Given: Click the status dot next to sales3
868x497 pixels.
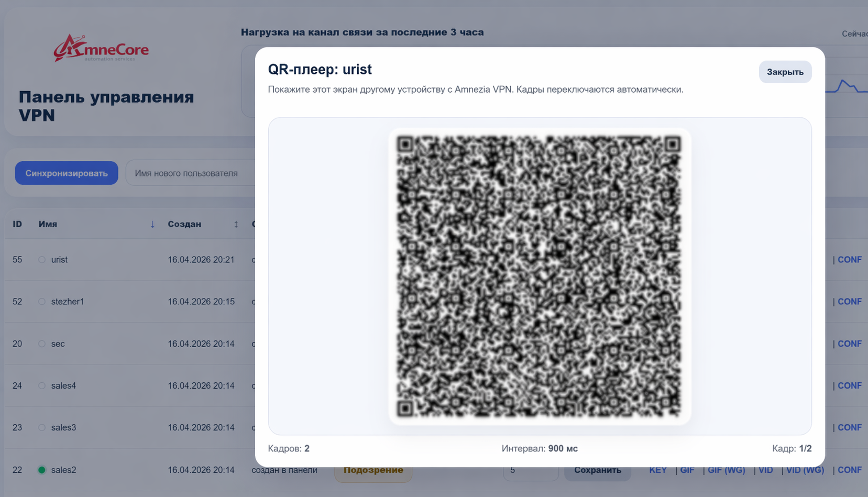Looking at the screenshot, I should [42, 428].
